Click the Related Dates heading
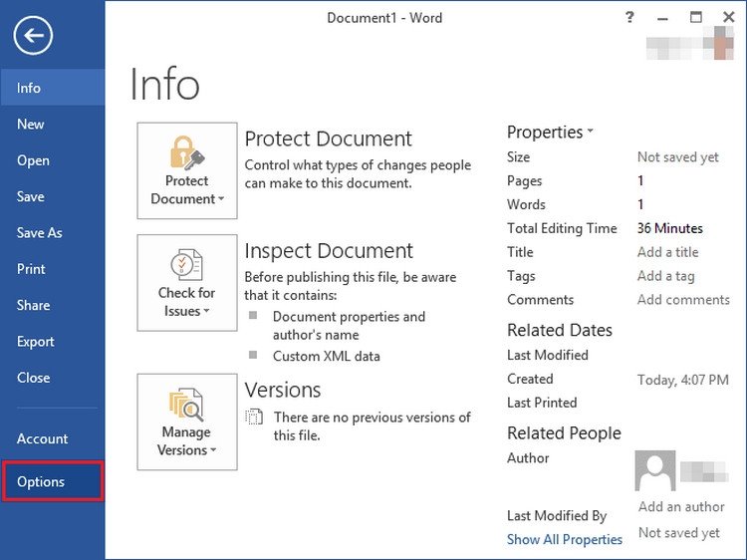The image size is (747, 560). point(560,330)
